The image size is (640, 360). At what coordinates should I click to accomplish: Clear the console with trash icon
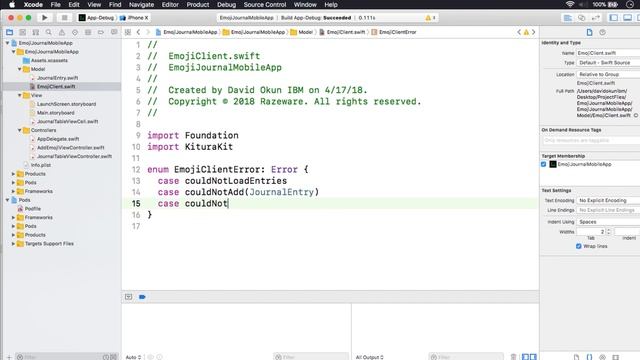[513, 357]
